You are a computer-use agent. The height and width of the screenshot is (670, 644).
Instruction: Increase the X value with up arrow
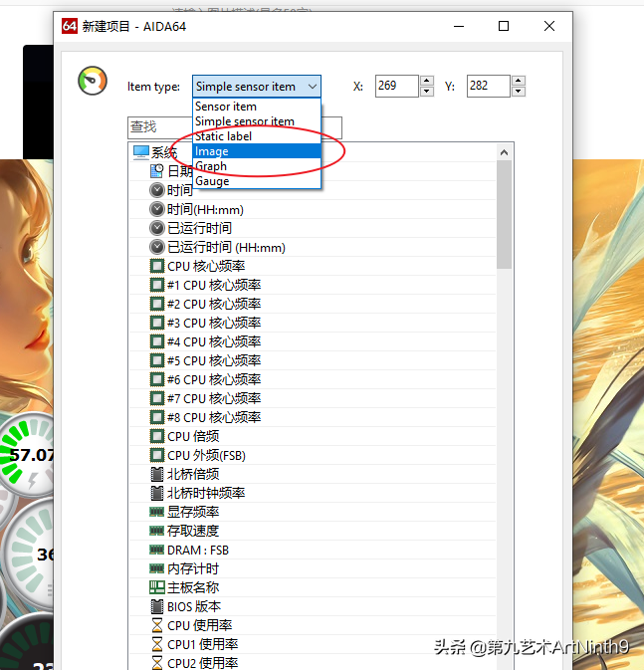pyautogui.click(x=426, y=81)
